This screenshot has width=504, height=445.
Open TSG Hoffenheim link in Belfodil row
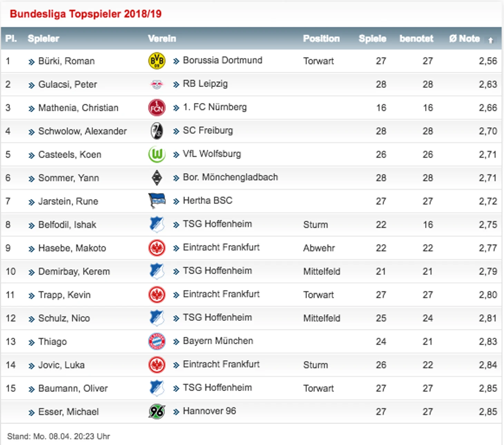(217, 224)
